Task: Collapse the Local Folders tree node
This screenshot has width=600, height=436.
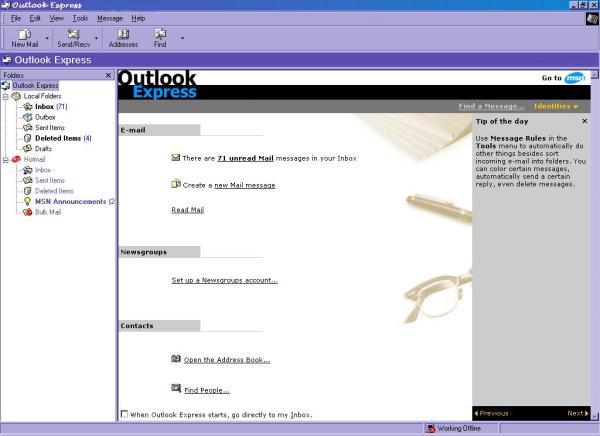Action: point(5,96)
